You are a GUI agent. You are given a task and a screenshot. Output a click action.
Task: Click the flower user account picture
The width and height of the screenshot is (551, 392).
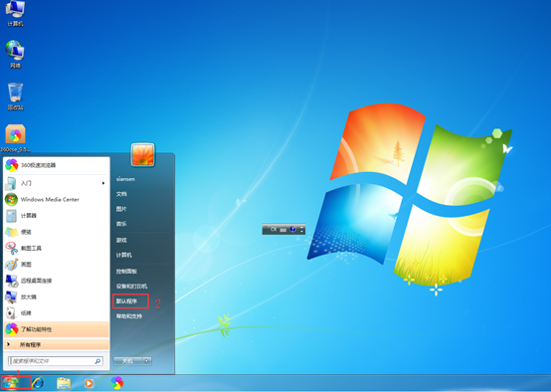[142, 154]
